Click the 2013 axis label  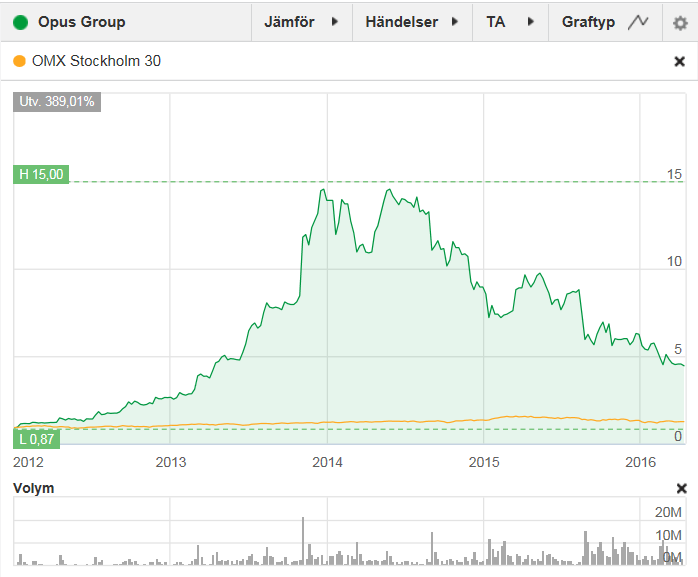tap(170, 462)
